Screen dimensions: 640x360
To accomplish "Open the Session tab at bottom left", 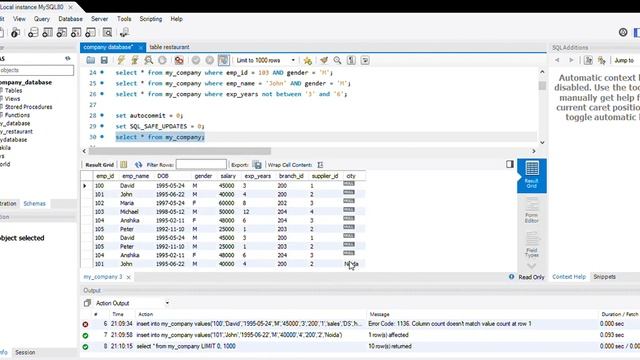I will coord(25,352).
